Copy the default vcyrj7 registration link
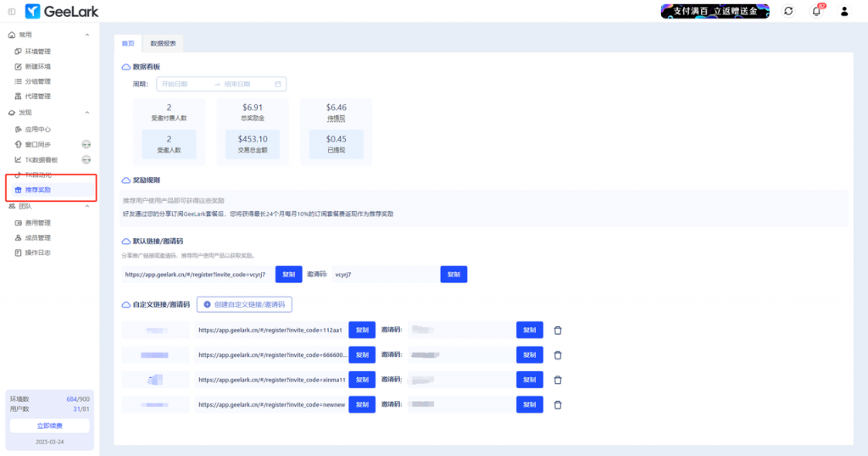Image resolution: width=868 pixels, height=456 pixels. (288, 275)
